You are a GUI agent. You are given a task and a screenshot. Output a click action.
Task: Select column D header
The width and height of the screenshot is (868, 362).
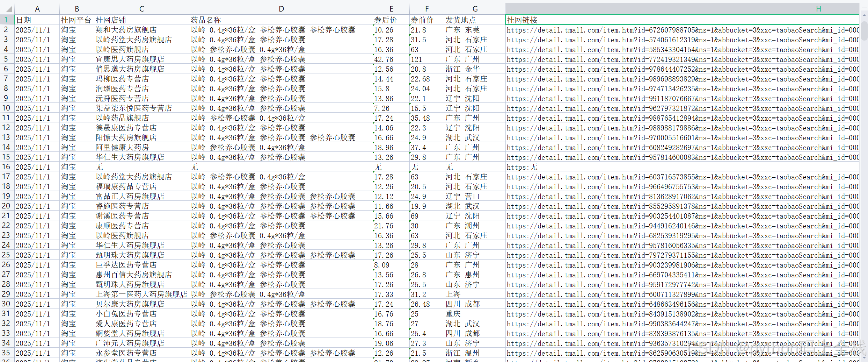click(x=281, y=9)
